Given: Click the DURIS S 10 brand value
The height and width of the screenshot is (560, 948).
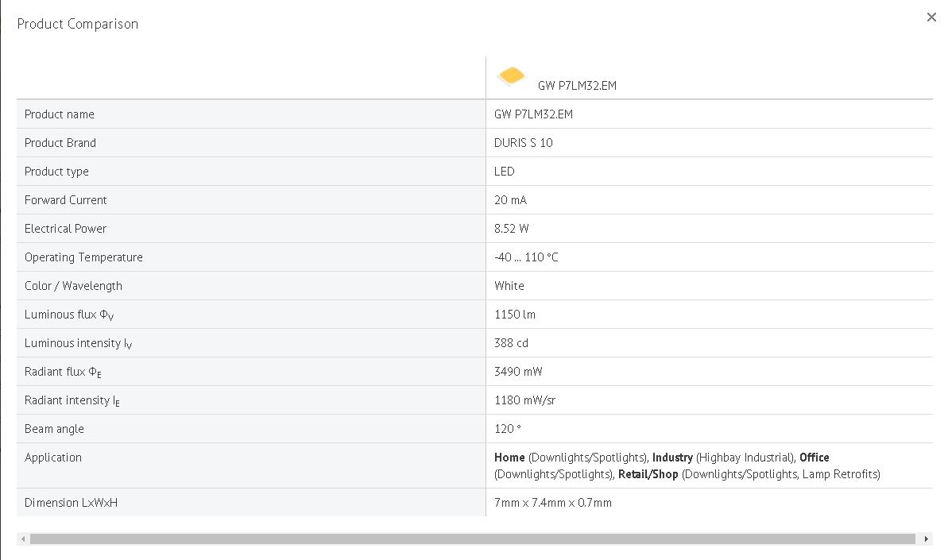Looking at the screenshot, I should pos(524,142).
